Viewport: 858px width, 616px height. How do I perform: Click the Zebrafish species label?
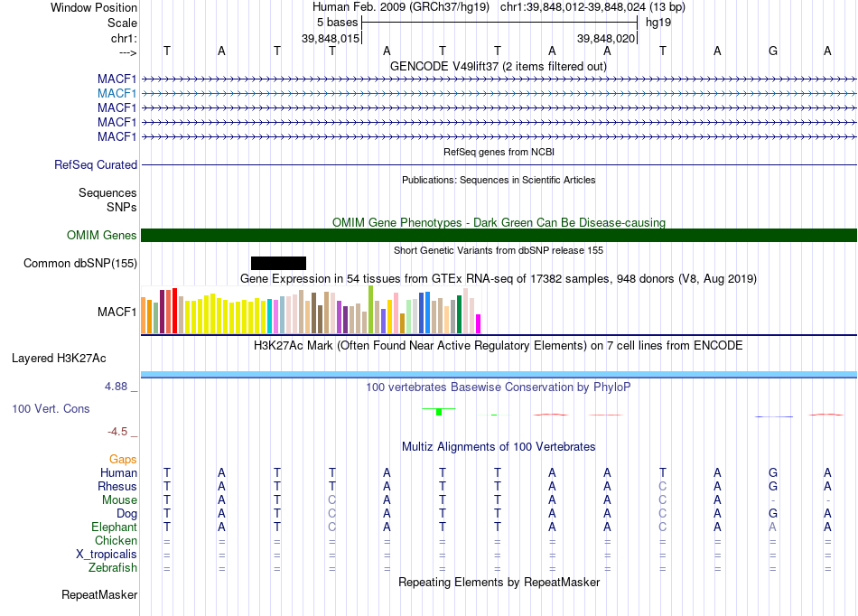point(113,567)
